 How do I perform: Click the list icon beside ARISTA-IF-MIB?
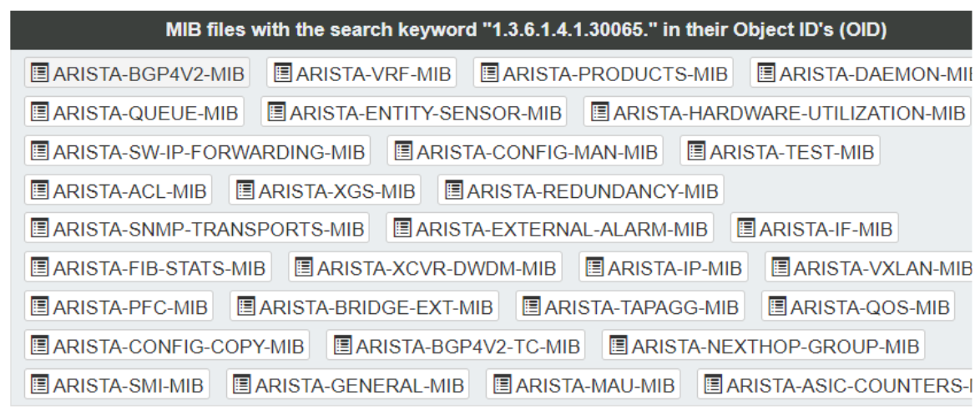[746, 228]
